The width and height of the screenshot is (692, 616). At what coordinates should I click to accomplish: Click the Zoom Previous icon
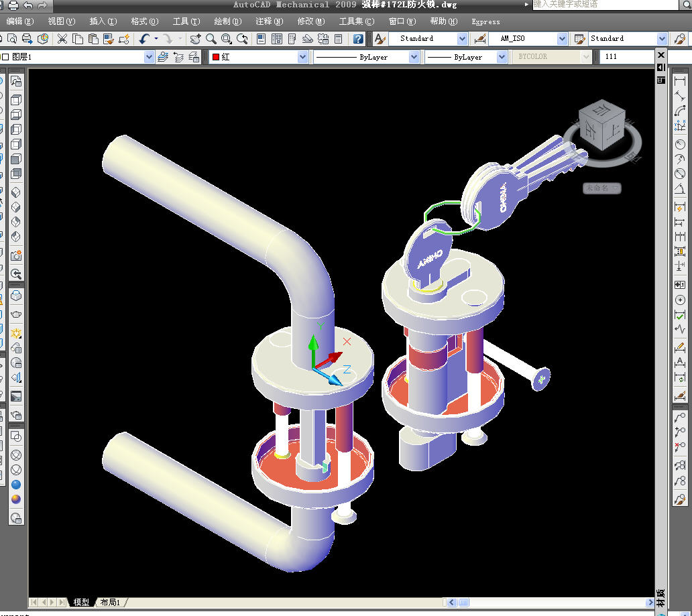click(x=242, y=39)
